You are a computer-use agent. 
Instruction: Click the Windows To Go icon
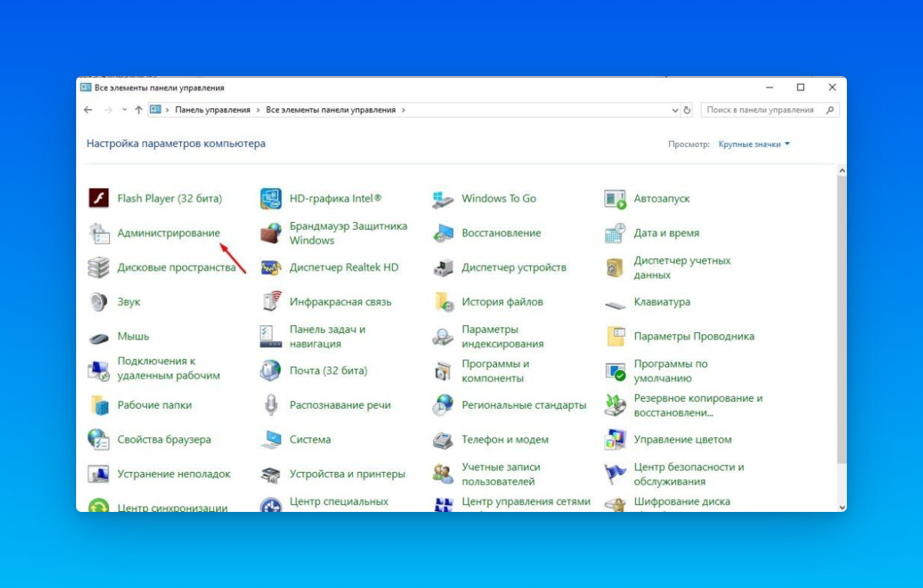click(x=443, y=198)
